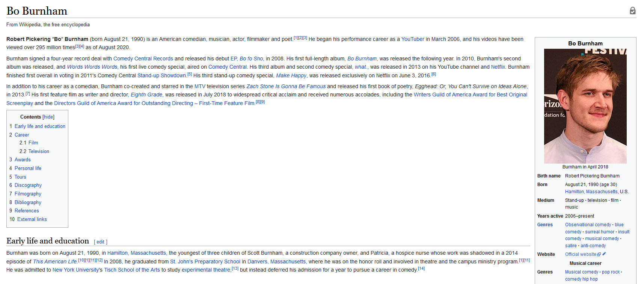Click 'Robert Pickering Burnham' birth name value
Screen dimensions: 644x284
(x=592, y=176)
